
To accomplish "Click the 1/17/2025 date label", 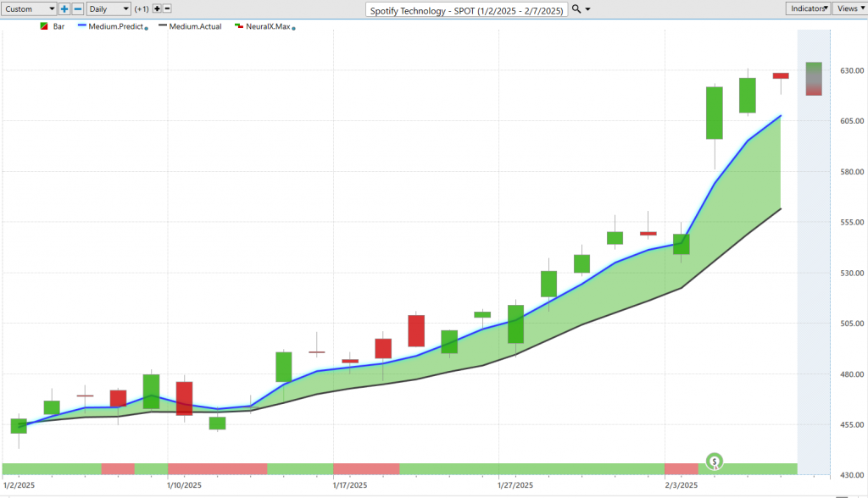I will point(350,485).
